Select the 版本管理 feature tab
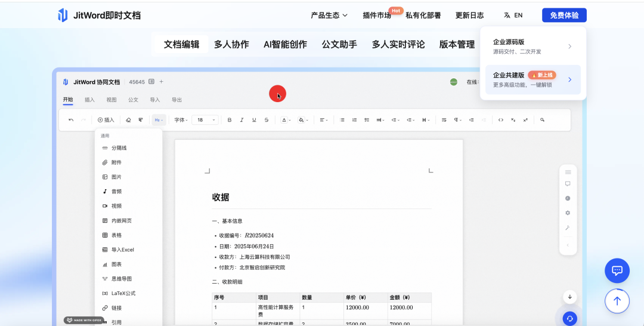This screenshot has height=326, width=644. [x=457, y=44]
